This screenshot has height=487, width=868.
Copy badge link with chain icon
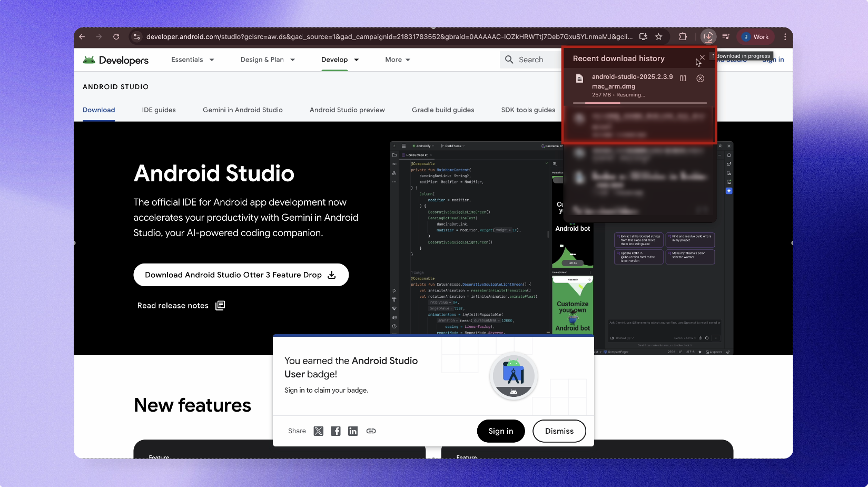click(x=371, y=431)
